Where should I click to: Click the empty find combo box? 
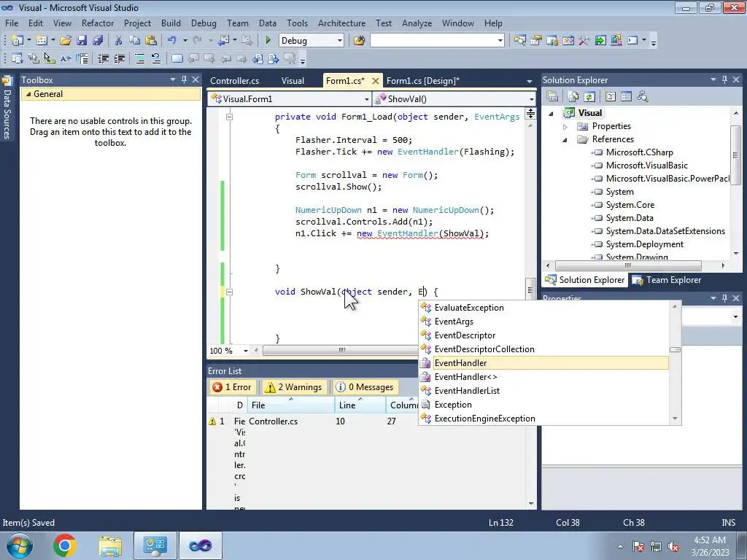pyautogui.click(x=437, y=41)
